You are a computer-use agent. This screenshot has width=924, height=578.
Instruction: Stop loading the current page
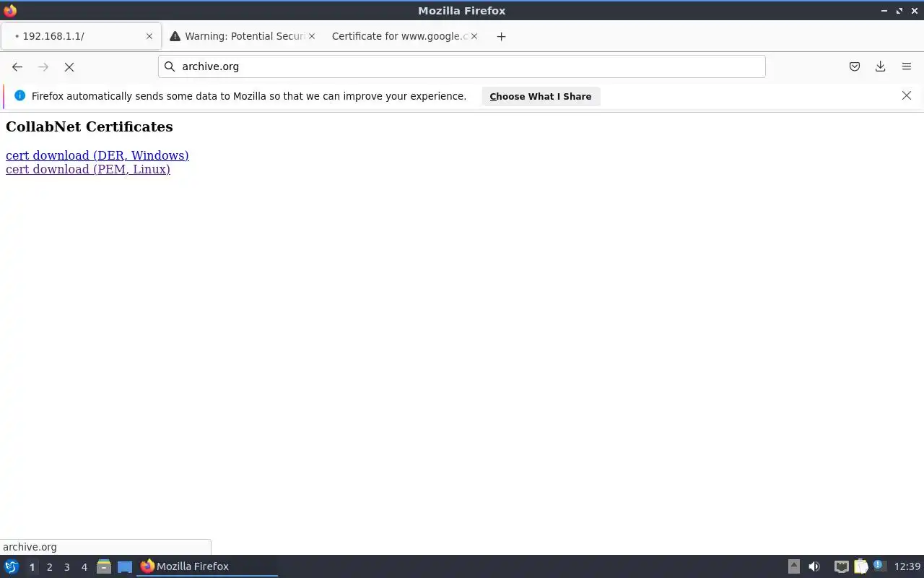coord(69,66)
